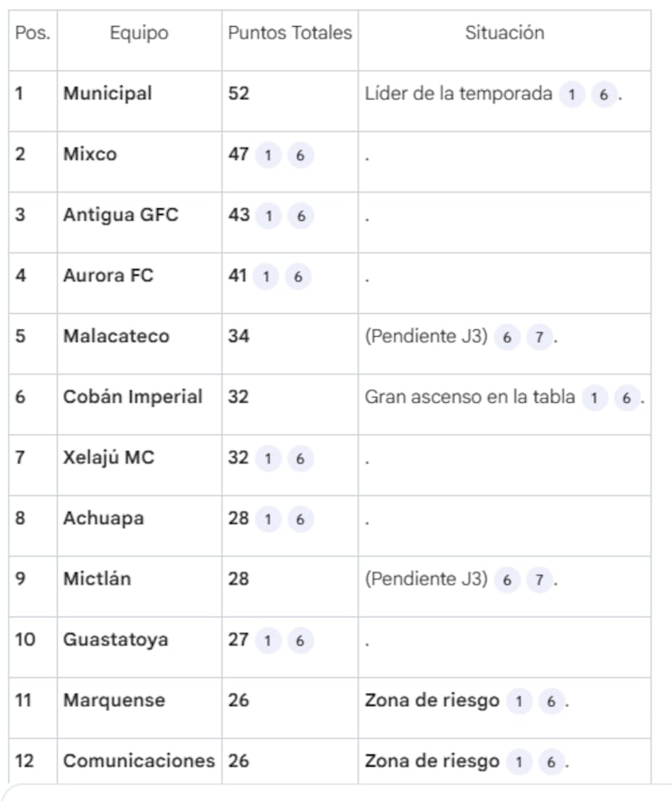672x801 pixels.
Task: Open reference 7 in the Malacateco row
Action: click(x=539, y=337)
